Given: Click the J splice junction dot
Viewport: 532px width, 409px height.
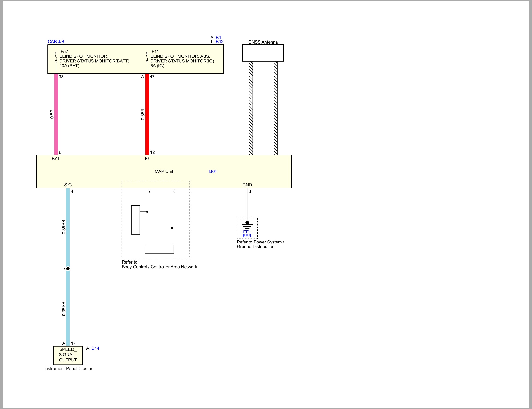Looking at the screenshot, I should coord(68,269).
